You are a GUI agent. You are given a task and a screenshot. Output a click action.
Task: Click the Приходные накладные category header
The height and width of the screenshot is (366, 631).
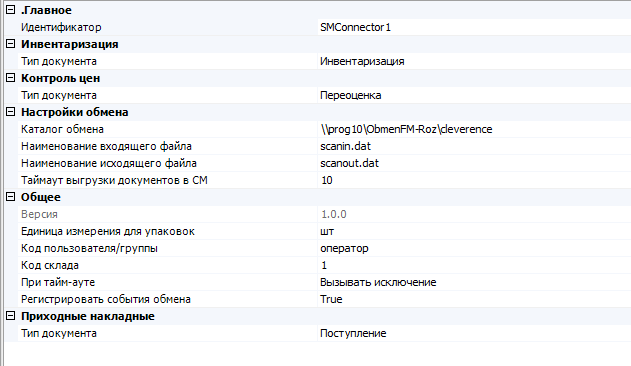click(x=88, y=316)
